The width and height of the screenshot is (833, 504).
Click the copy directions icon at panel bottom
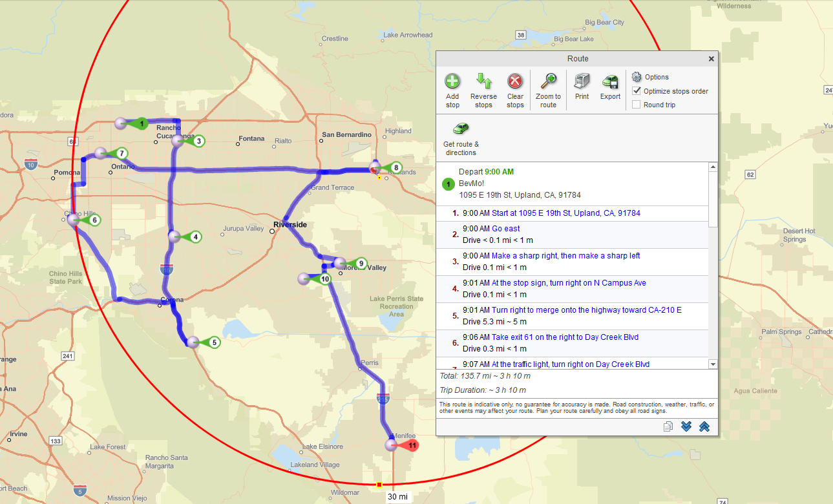click(668, 426)
